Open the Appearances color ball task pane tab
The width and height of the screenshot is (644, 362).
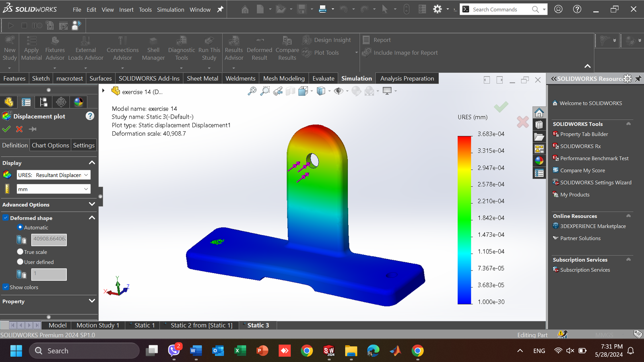click(x=539, y=161)
